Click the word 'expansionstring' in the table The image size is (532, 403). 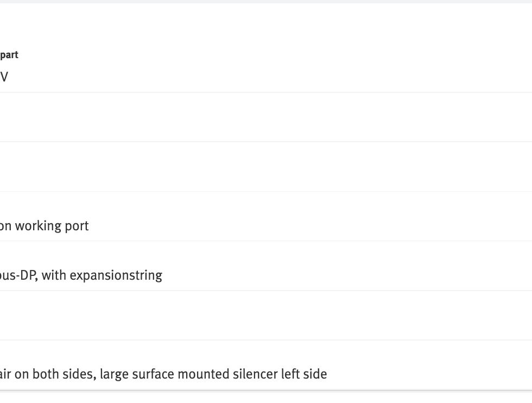116,275
